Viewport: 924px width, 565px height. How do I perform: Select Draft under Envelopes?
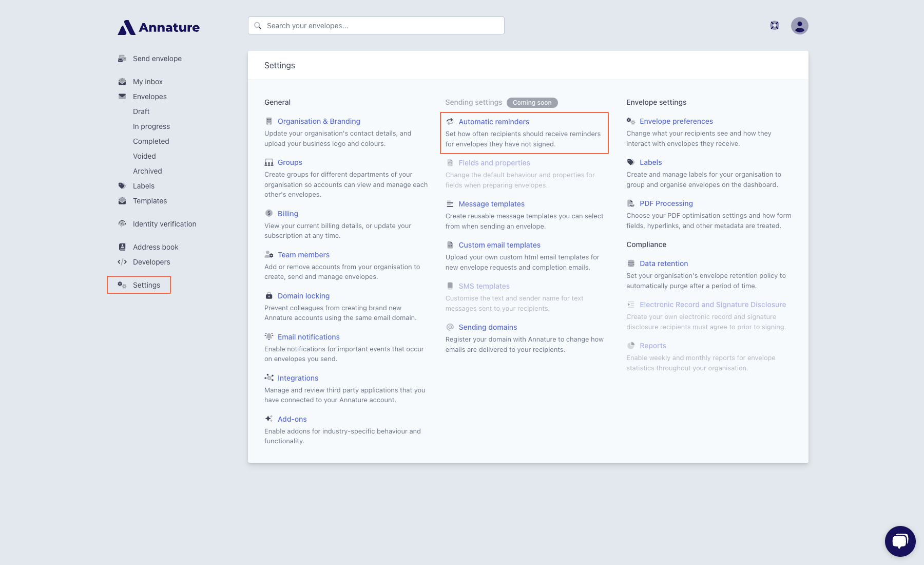pos(141,111)
